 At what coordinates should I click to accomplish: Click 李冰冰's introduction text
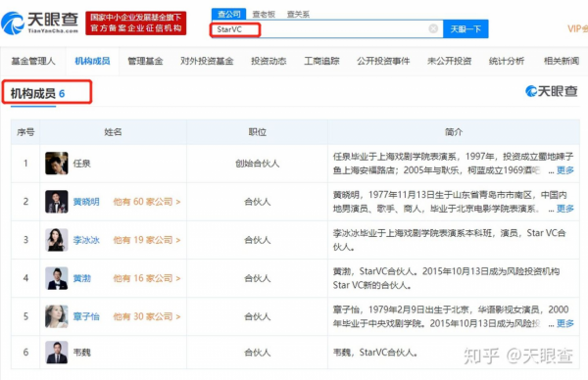click(x=449, y=240)
